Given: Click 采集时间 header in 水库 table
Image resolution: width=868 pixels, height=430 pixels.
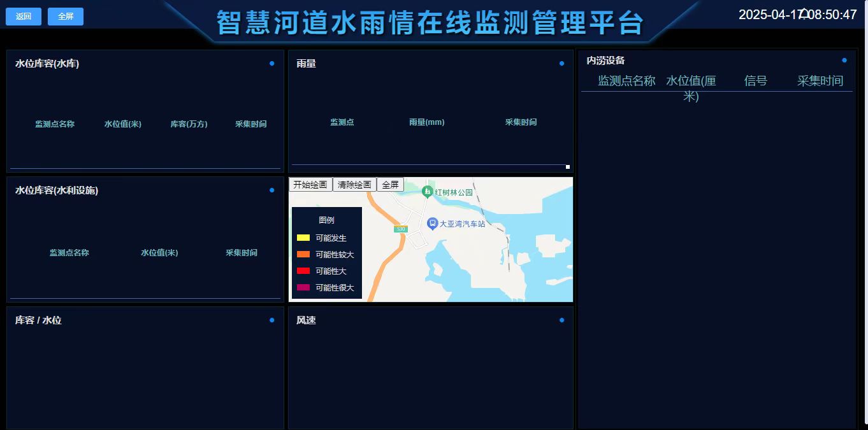Looking at the screenshot, I should [x=251, y=124].
